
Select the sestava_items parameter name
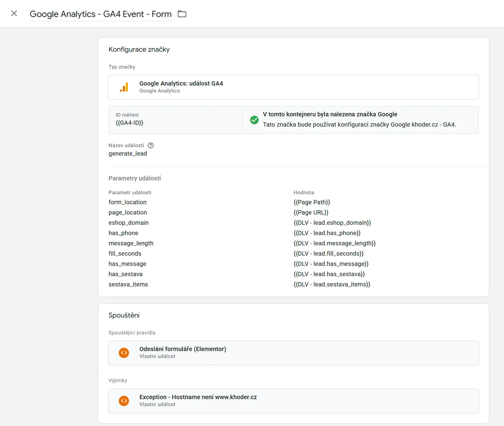tap(128, 284)
